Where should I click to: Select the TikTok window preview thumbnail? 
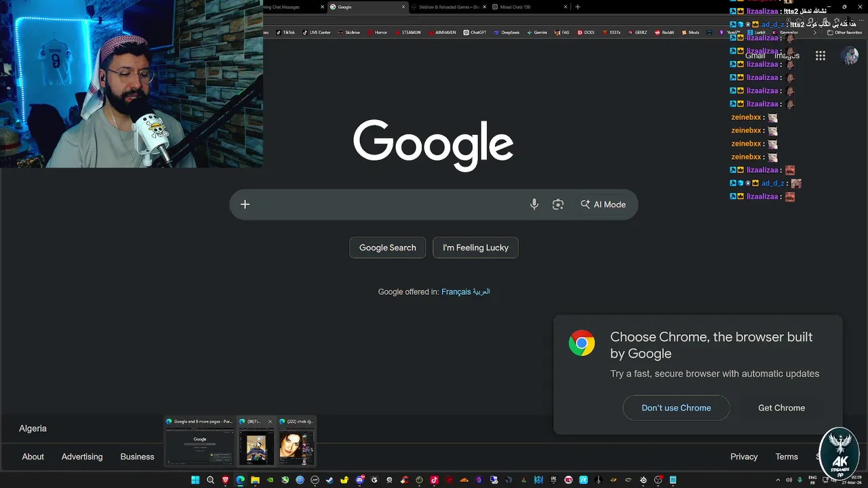coord(256,441)
